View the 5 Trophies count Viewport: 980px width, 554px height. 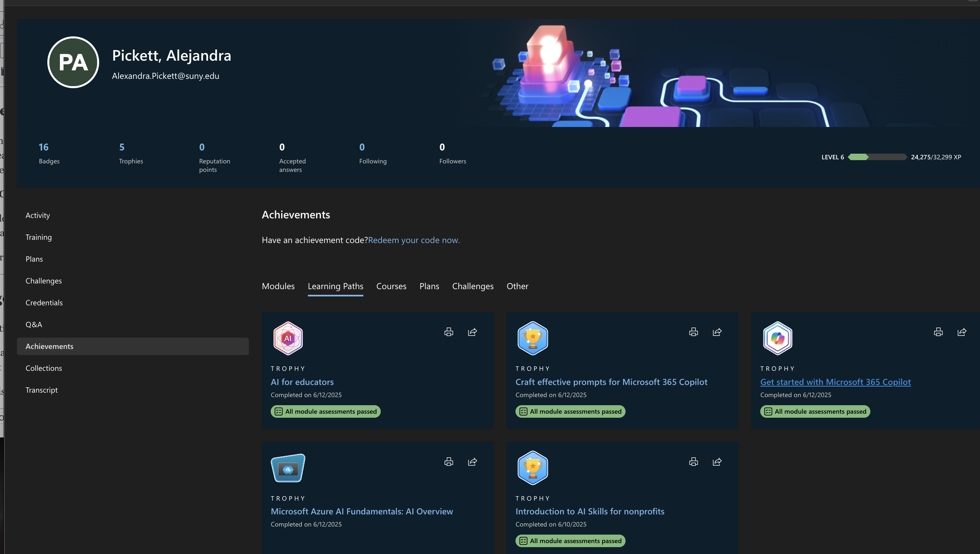pos(131,153)
